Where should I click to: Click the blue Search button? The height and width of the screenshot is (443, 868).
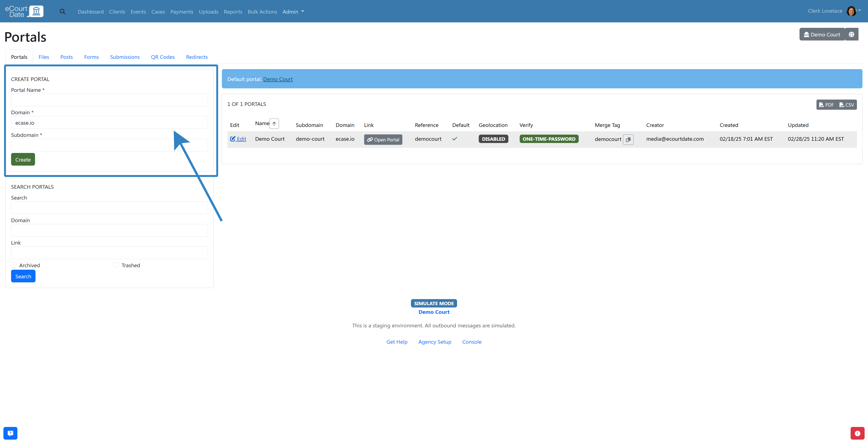pyautogui.click(x=23, y=276)
